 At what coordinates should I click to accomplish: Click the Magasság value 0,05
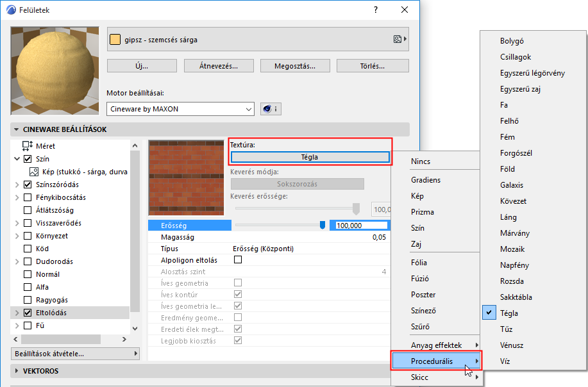(379, 237)
